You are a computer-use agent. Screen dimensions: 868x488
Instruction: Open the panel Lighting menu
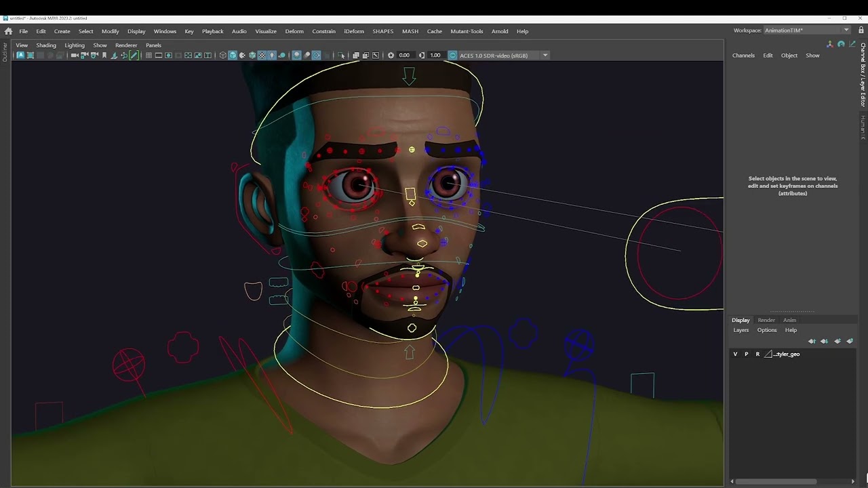(x=75, y=45)
